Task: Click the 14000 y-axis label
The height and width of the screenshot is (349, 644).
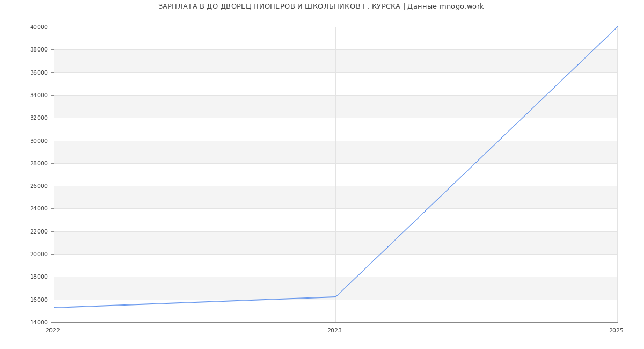Action: (39, 323)
